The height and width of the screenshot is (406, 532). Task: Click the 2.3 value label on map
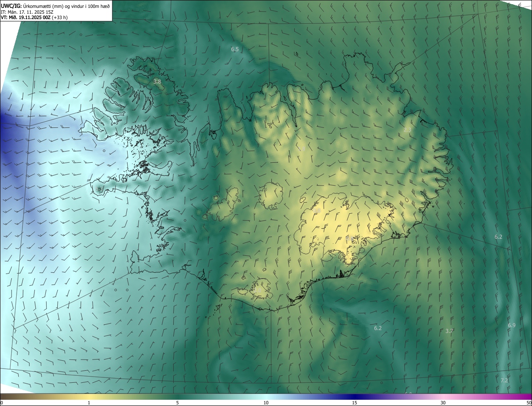pyautogui.click(x=407, y=130)
